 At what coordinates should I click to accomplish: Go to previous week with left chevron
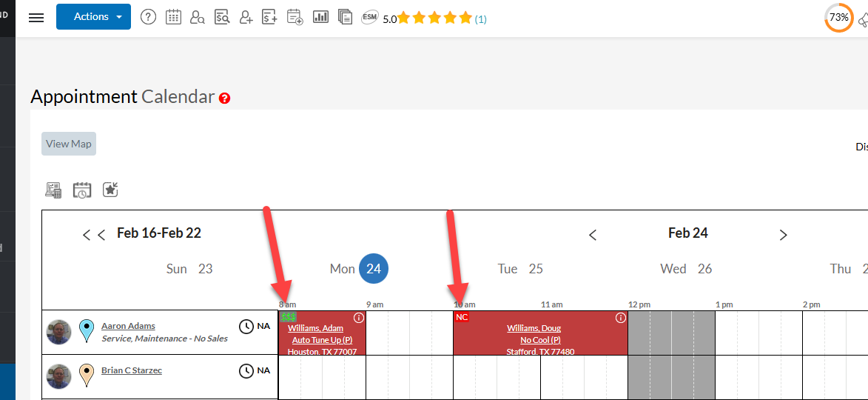[93, 235]
